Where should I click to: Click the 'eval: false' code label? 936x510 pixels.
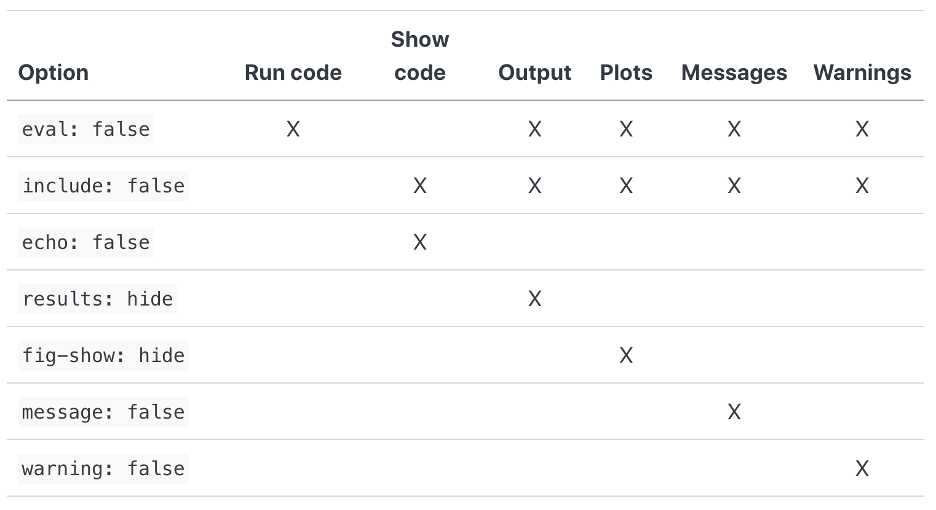tap(86, 129)
